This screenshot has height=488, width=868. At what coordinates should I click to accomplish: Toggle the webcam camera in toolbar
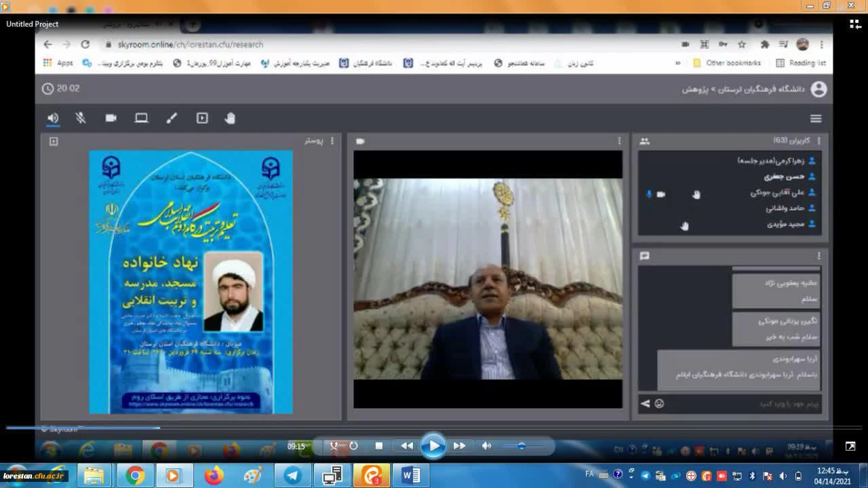point(111,118)
